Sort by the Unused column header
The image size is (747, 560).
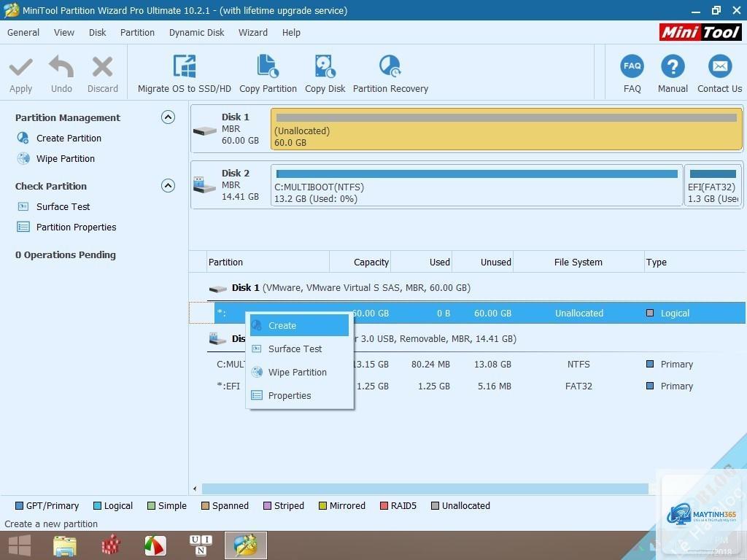point(483,262)
